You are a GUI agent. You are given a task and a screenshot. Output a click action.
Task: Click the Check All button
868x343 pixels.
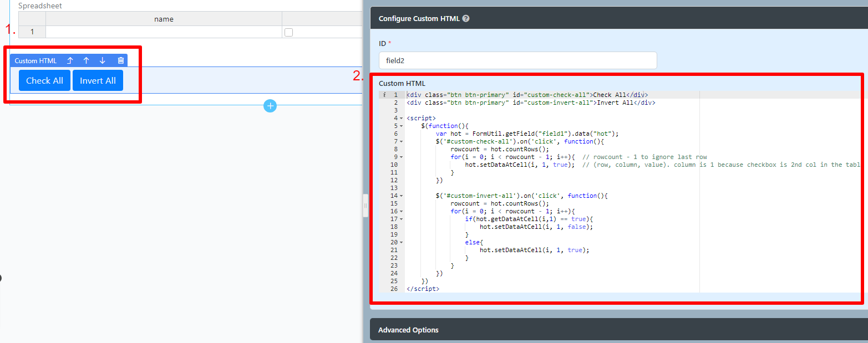coord(44,80)
